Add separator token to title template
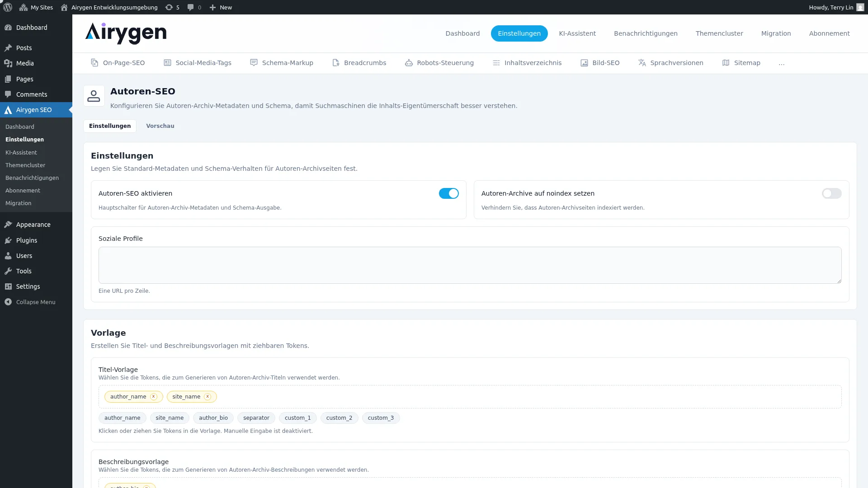This screenshot has width=868, height=488. (256, 418)
